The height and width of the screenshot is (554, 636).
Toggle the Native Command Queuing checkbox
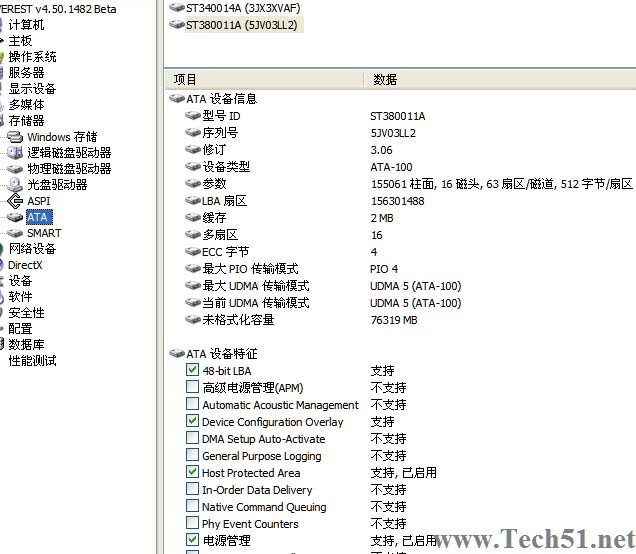point(192,506)
